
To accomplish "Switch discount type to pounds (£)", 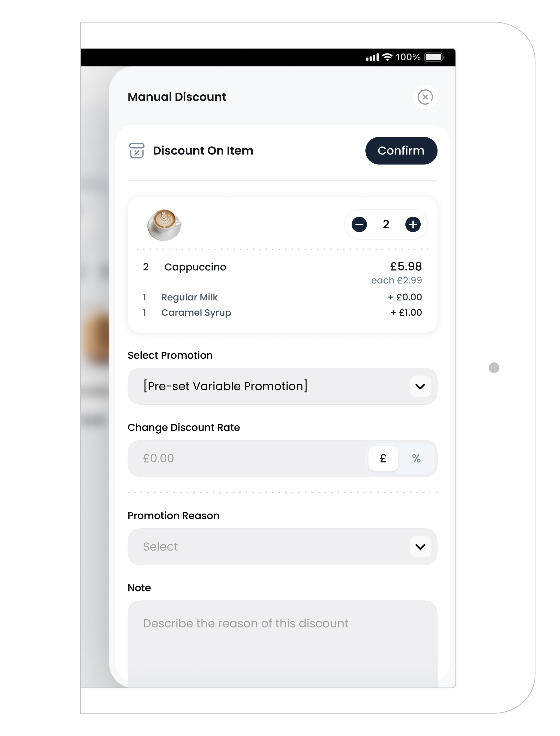I will [383, 458].
